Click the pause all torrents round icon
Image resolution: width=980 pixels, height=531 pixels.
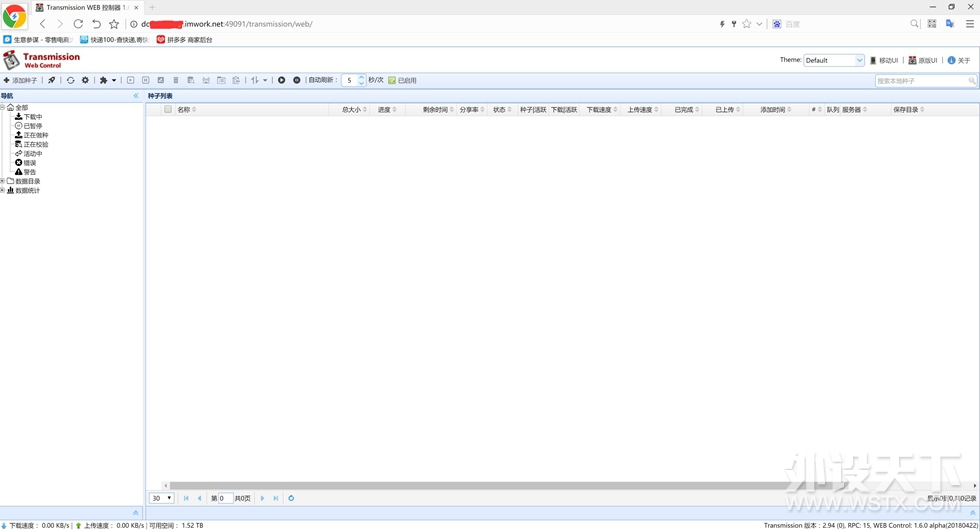coord(297,81)
